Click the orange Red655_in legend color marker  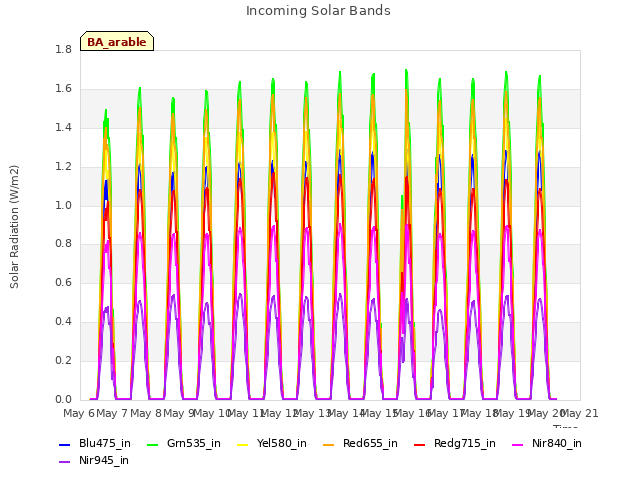[329, 444]
